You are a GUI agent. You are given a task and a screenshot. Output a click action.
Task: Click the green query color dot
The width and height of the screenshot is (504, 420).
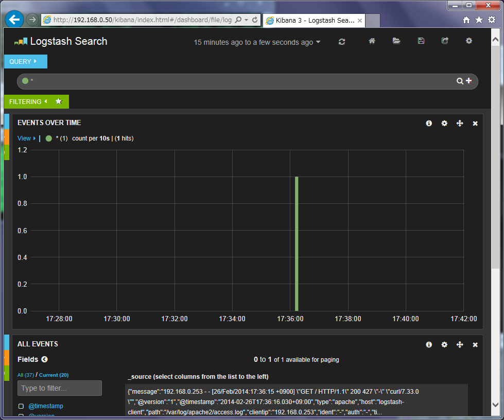tap(25, 81)
